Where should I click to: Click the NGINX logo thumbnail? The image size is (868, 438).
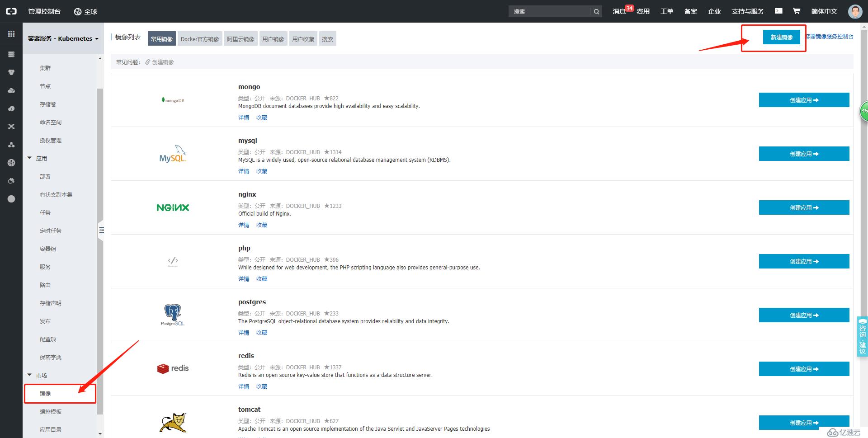(173, 207)
